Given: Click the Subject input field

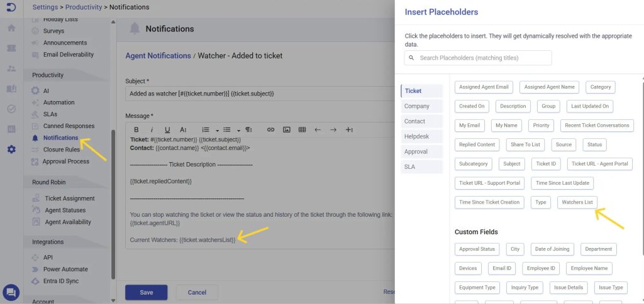Looking at the screenshot, I should point(260,94).
